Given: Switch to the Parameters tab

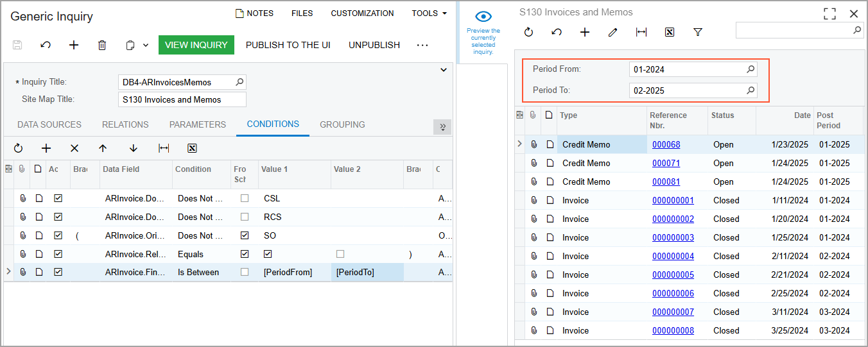Looking at the screenshot, I should pyautogui.click(x=198, y=124).
